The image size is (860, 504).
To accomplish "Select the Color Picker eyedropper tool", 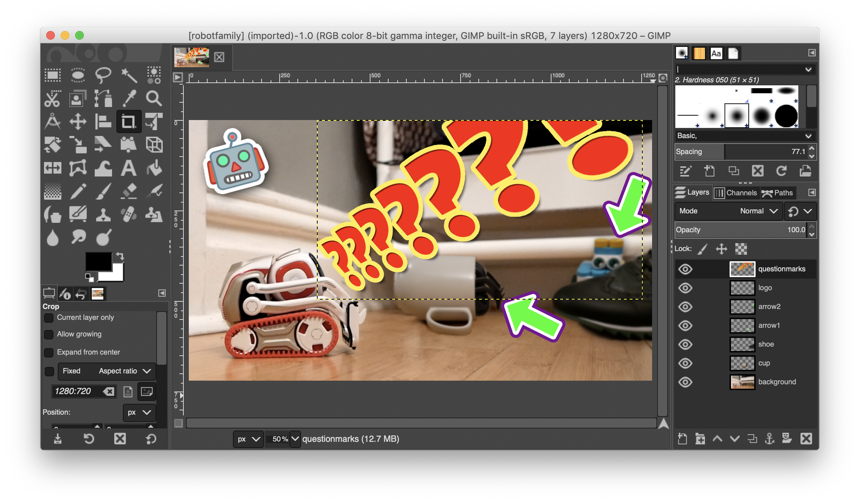I will coord(129,99).
